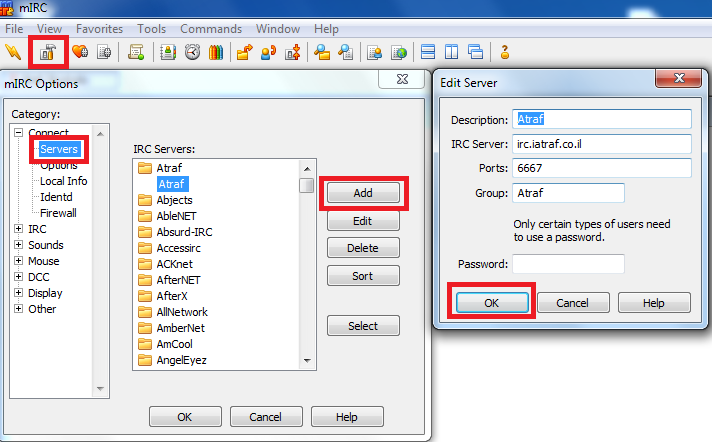This screenshot has height=442, width=712.
Task: Select Firewall in the category tree
Action: coord(58,213)
